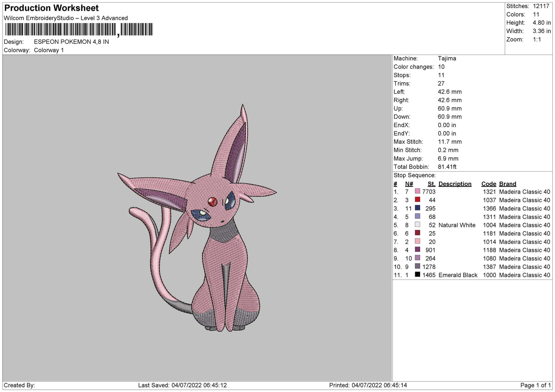This screenshot has width=555, height=392.
Task: Click the light pink swatch for thread 1014
Action: [417, 241]
